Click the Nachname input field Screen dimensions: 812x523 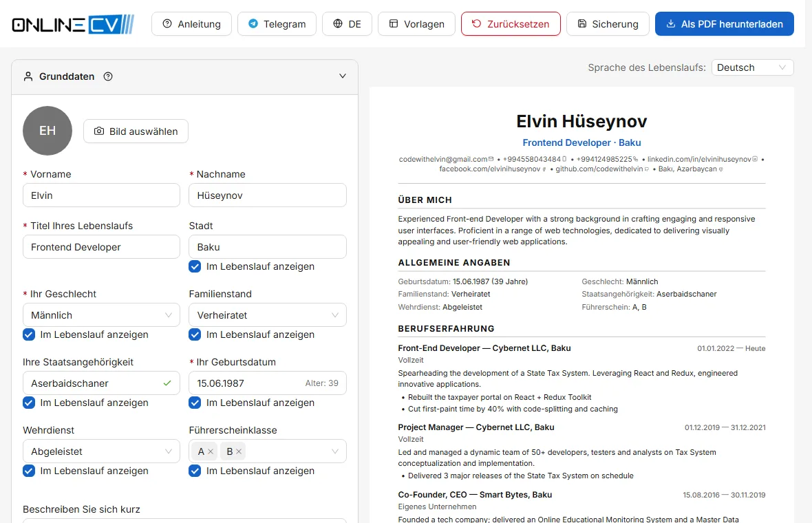pos(268,195)
